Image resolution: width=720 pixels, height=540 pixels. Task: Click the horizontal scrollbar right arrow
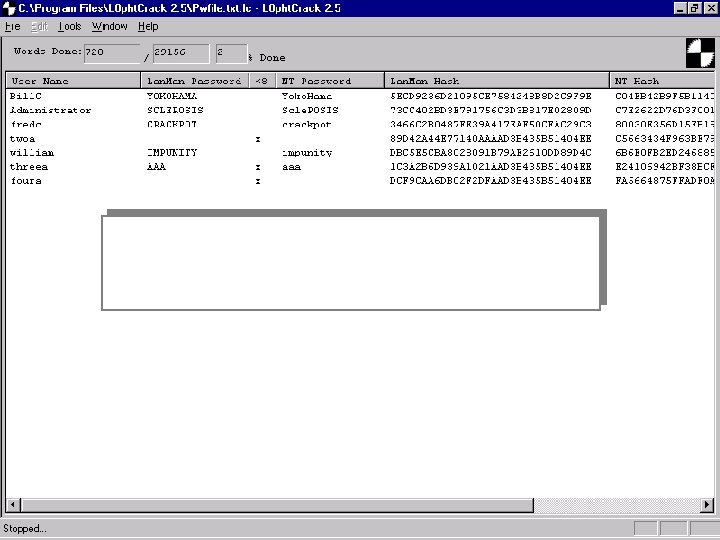707,505
